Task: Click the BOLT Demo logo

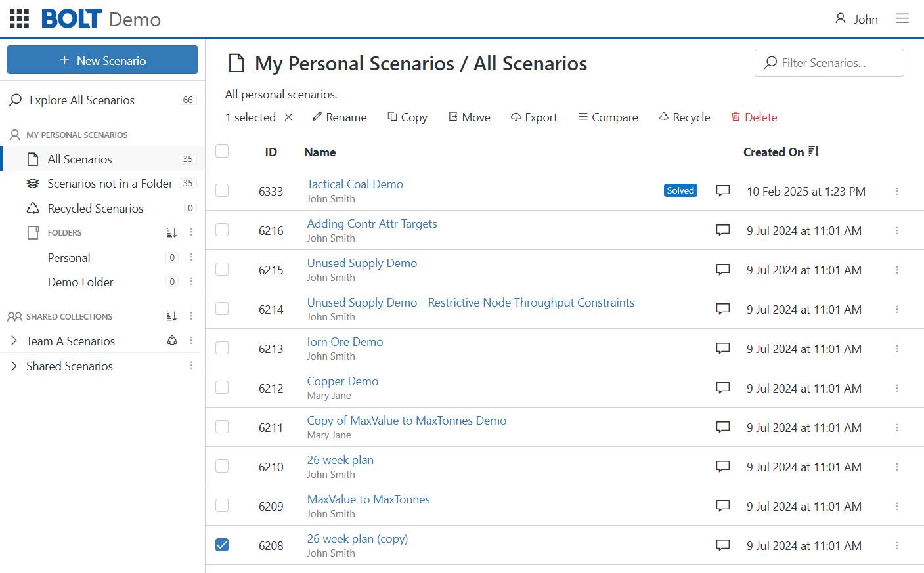Action: (101, 19)
